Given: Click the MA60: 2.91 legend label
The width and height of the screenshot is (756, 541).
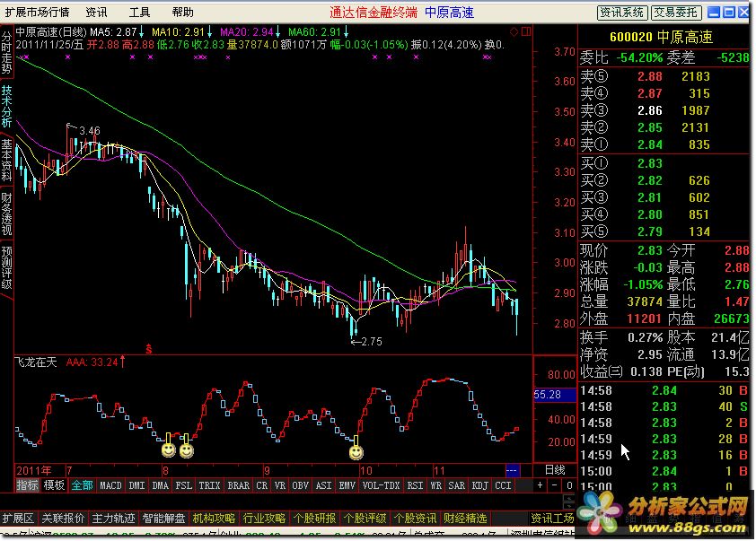Looking at the screenshot, I should [x=314, y=32].
